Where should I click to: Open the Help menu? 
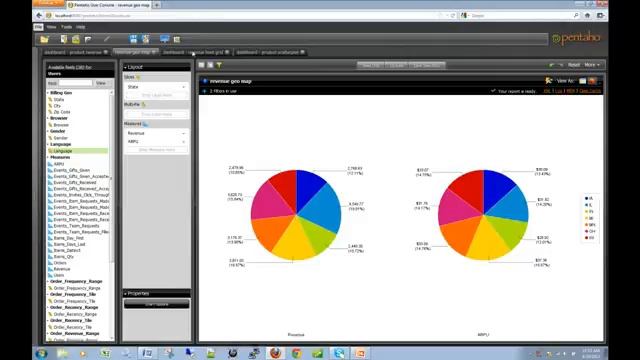(x=81, y=27)
